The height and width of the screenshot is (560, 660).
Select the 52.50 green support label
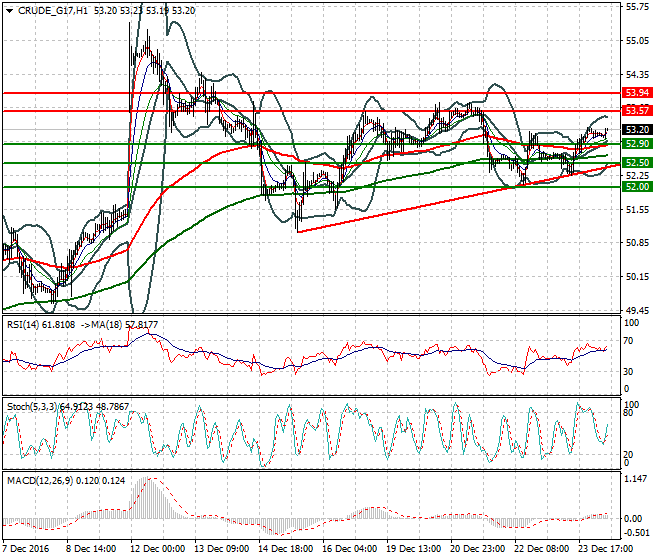(637, 163)
